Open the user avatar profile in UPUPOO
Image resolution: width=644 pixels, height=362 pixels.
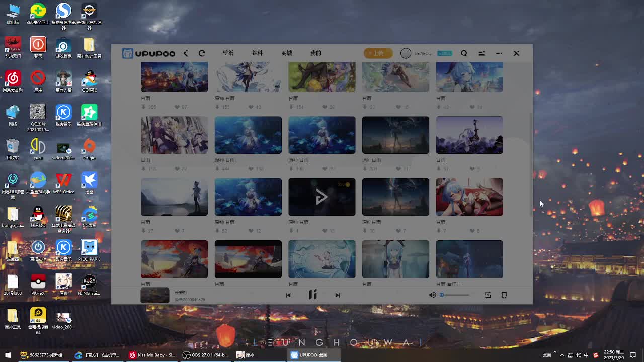click(406, 53)
